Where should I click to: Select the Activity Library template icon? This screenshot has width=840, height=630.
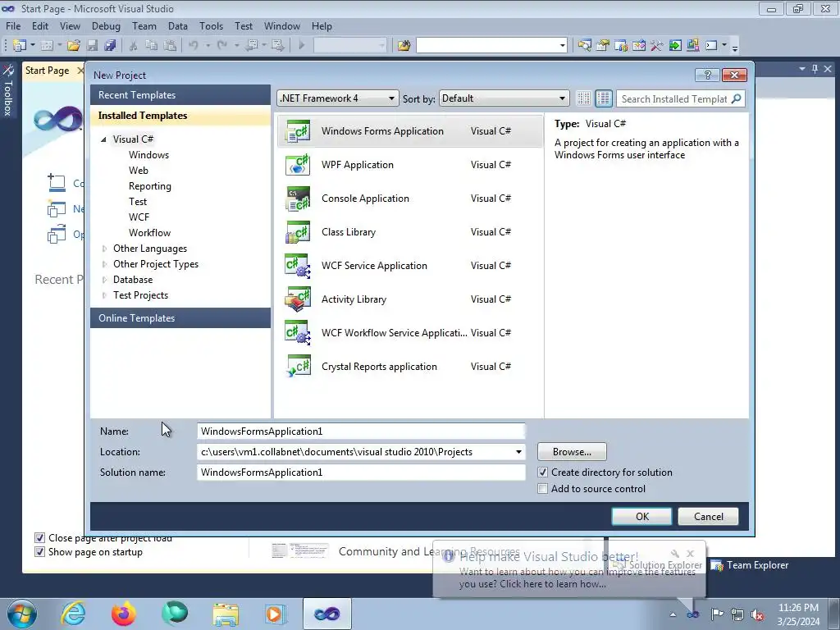click(298, 299)
